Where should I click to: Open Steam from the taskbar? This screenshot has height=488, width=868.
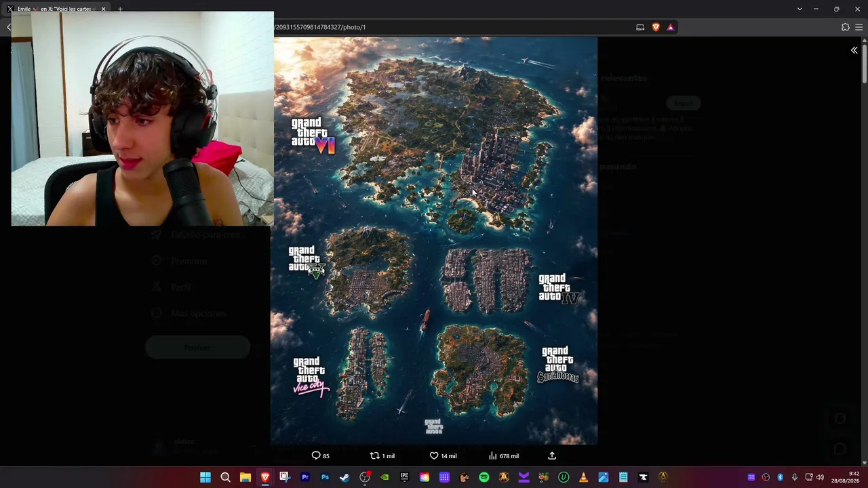click(344, 477)
